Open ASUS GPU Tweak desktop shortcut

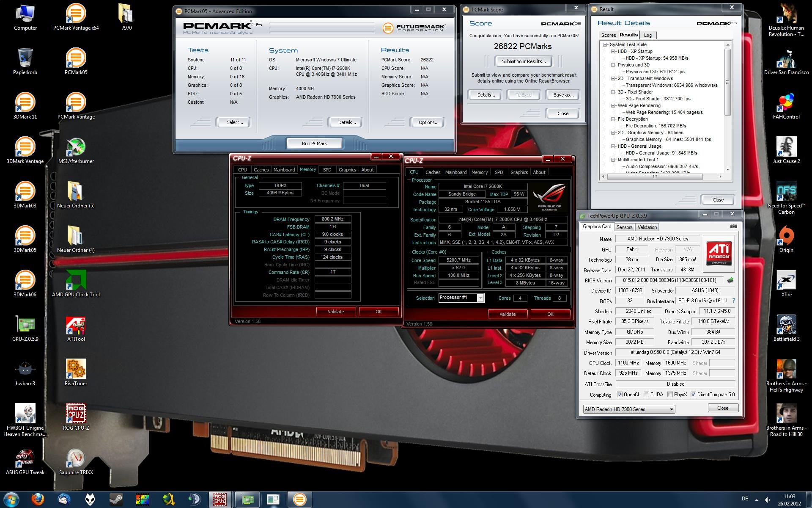click(x=25, y=461)
